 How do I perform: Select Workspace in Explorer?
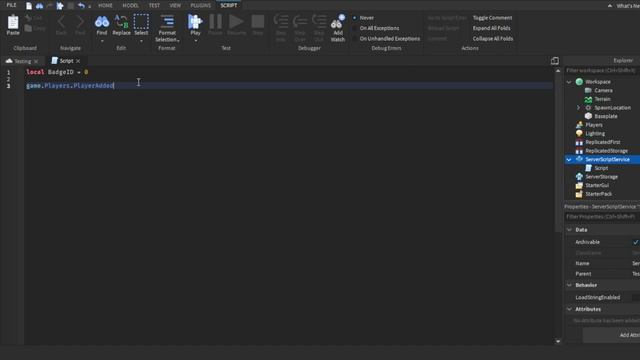point(598,82)
